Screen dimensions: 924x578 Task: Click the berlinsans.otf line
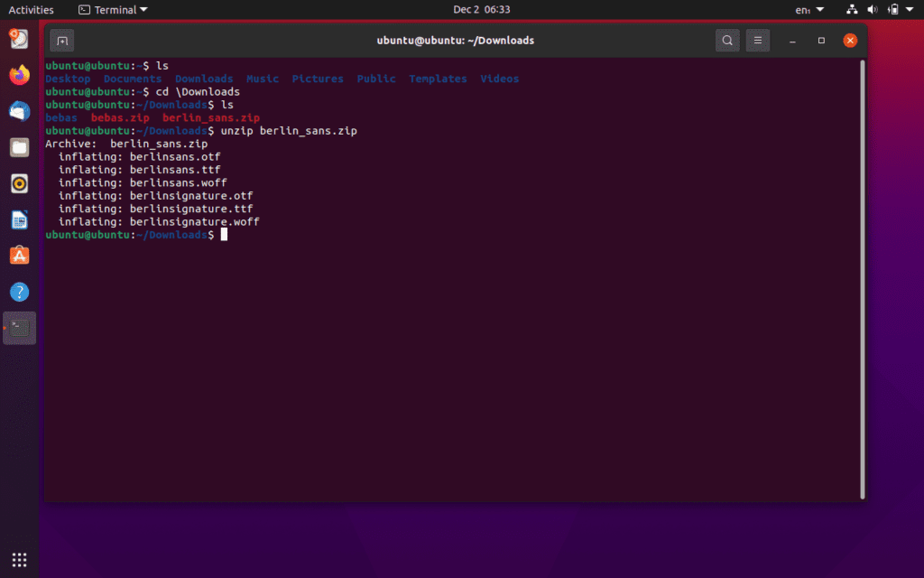tap(139, 156)
